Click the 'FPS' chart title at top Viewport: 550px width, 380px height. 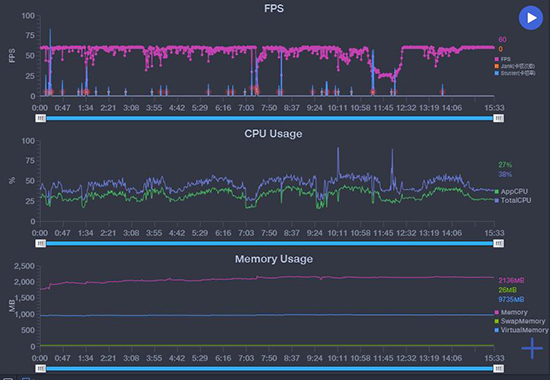(x=274, y=8)
